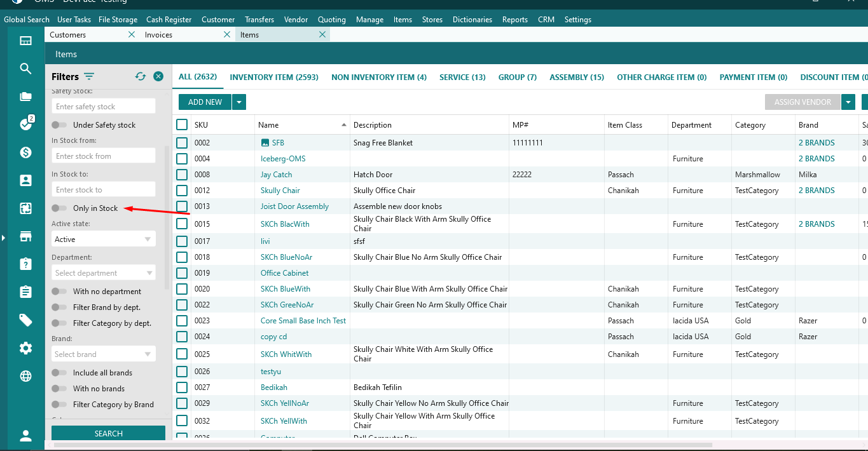
Task: Click the user profile icon at bottom
Action: pyautogui.click(x=25, y=436)
